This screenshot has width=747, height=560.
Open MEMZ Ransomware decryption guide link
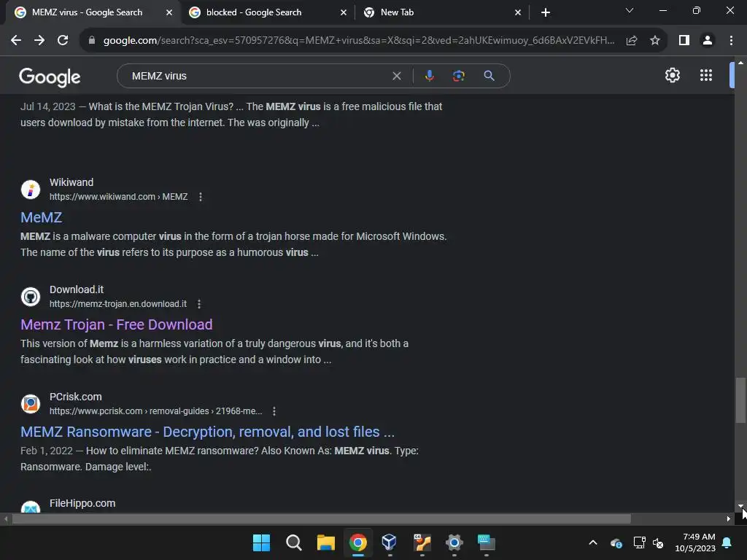(x=207, y=432)
